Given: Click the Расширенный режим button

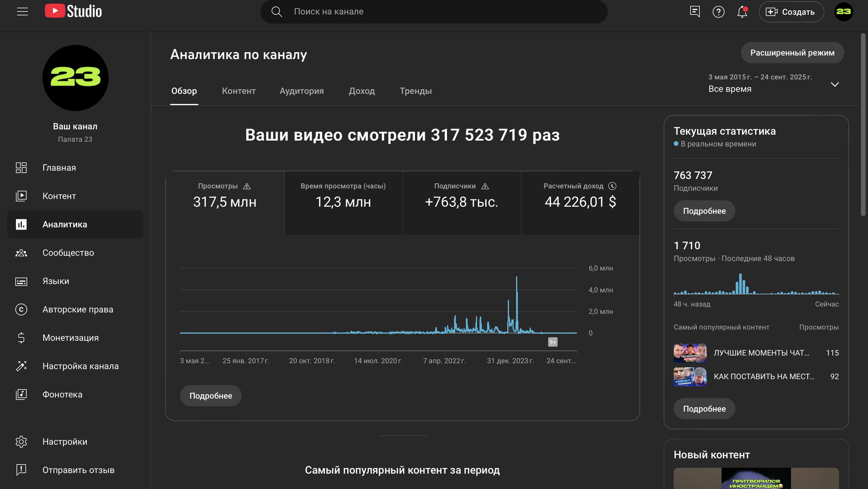Looking at the screenshot, I should pyautogui.click(x=792, y=53).
